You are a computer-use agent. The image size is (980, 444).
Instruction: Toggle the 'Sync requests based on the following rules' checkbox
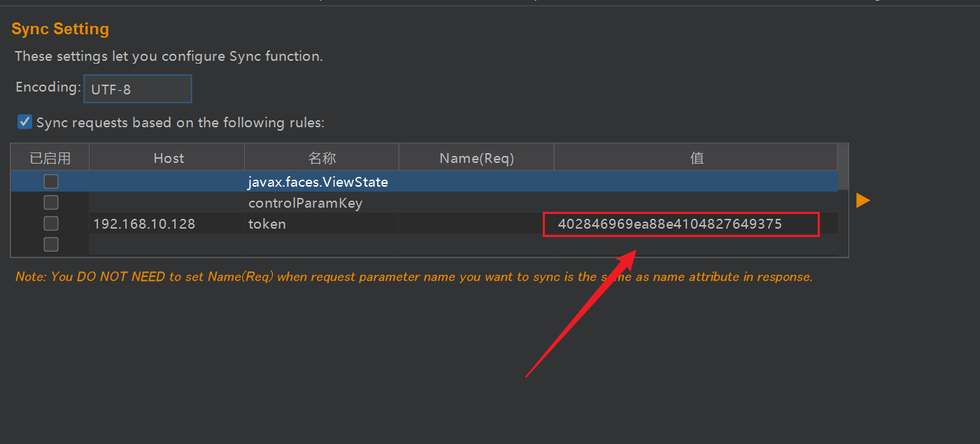point(25,122)
